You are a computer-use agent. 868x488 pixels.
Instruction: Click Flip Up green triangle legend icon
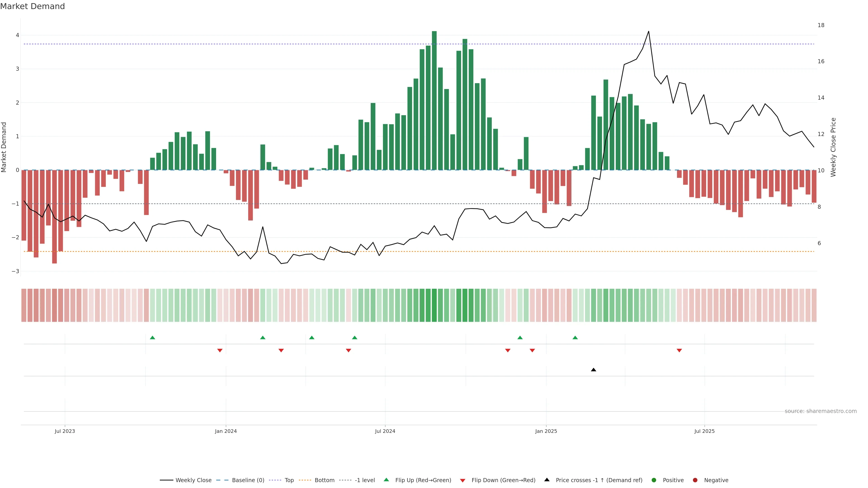387,480
